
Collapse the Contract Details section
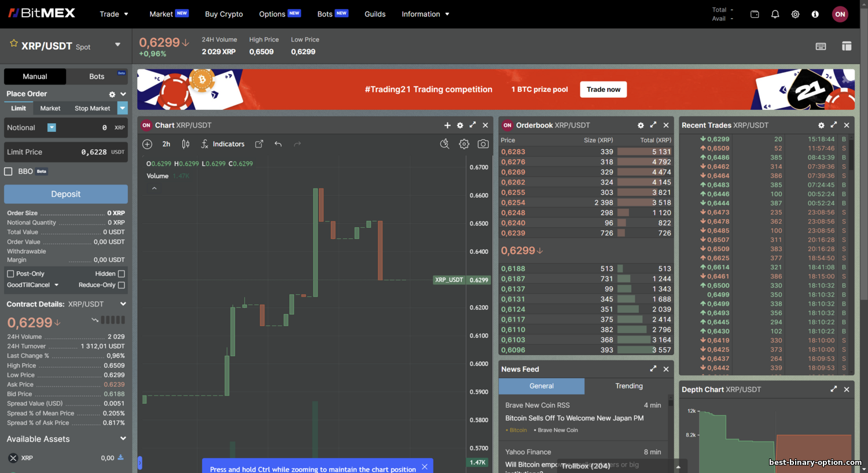123,304
